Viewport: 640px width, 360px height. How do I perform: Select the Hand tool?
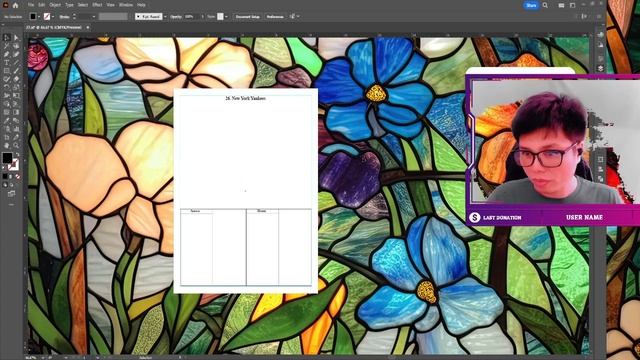pos(7,145)
